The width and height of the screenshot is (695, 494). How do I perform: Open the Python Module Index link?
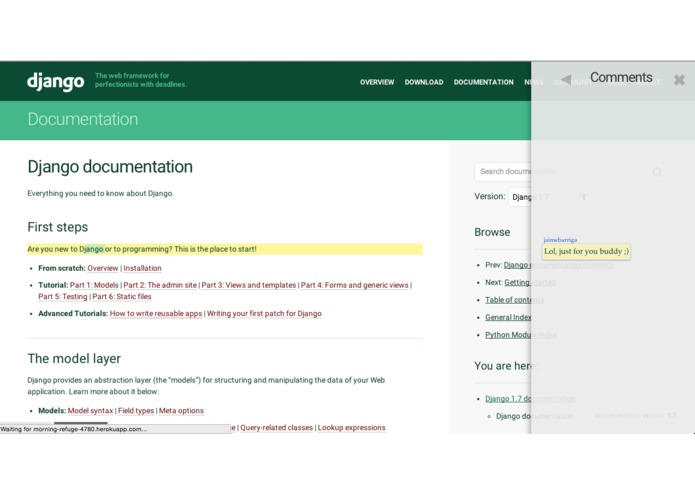pos(520,335)
